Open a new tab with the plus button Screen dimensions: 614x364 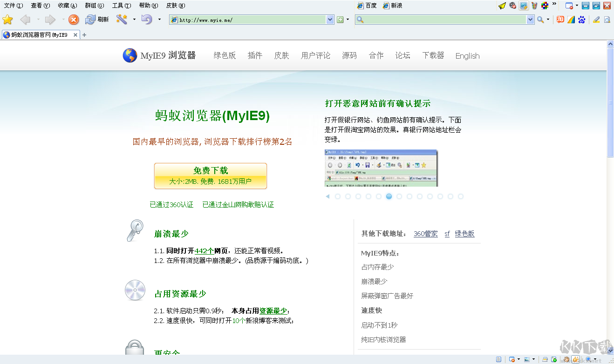(x=84, y=34)
